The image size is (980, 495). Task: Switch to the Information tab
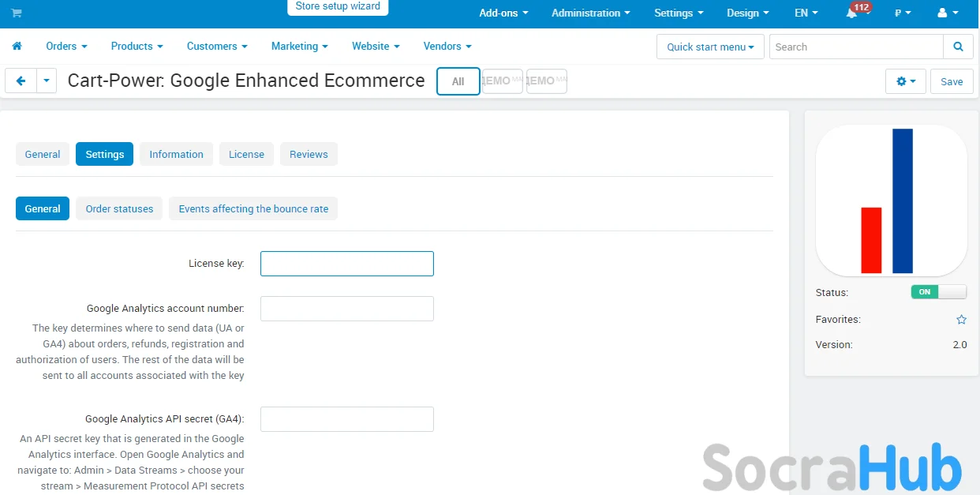176,154
